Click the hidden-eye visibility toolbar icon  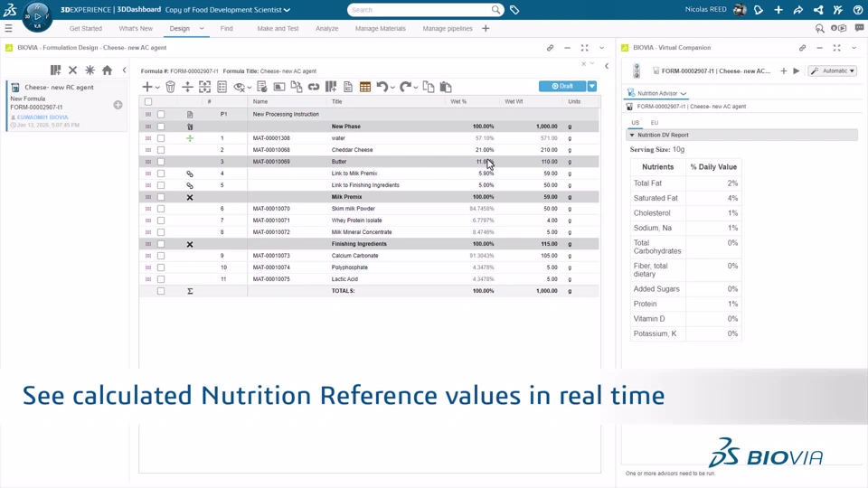(239, 87)
